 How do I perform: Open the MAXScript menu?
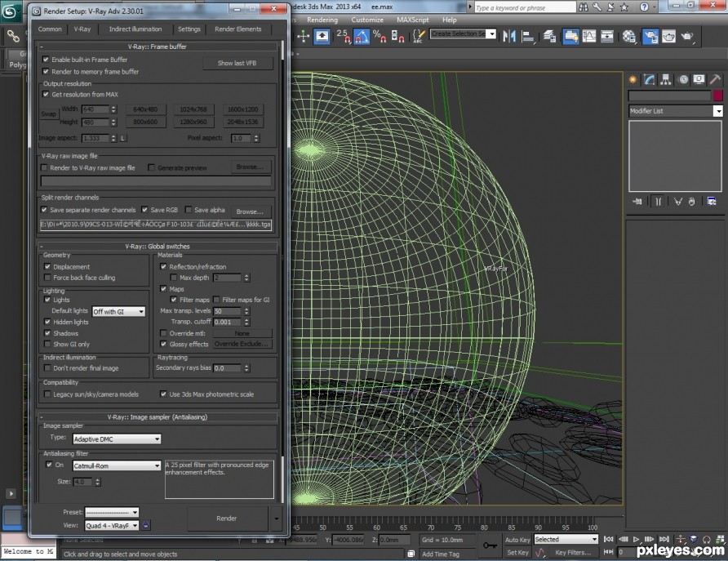(413, 20)
